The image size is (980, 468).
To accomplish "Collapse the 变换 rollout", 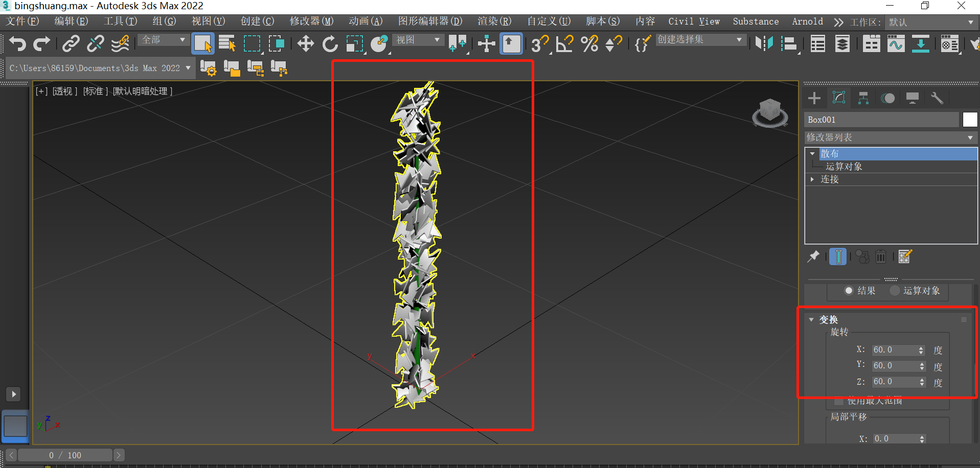I will 812,320.
